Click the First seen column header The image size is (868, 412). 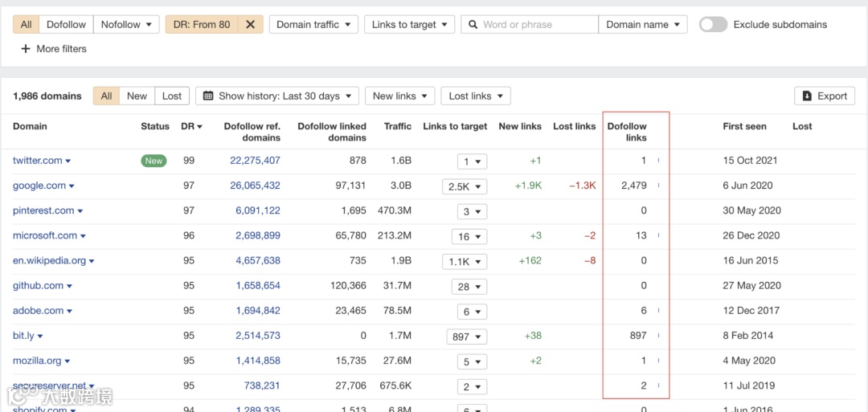click(x=744, y=126)
